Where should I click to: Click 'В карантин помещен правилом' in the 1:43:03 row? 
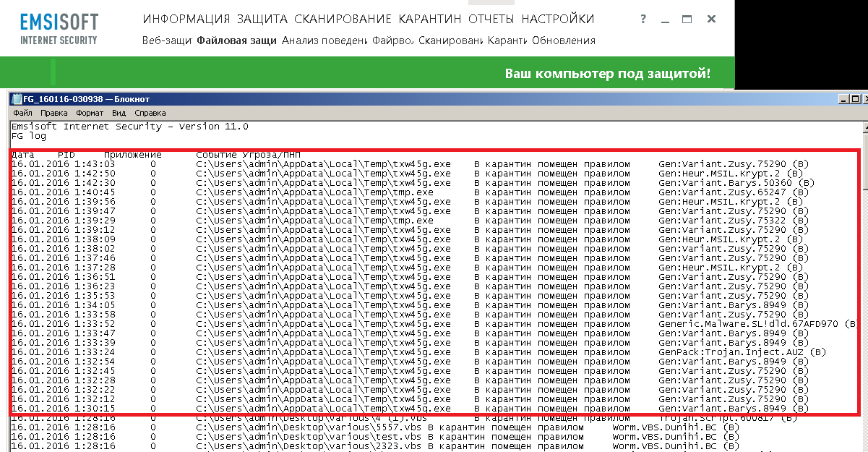pyautogui.click(x=552, y=164)
